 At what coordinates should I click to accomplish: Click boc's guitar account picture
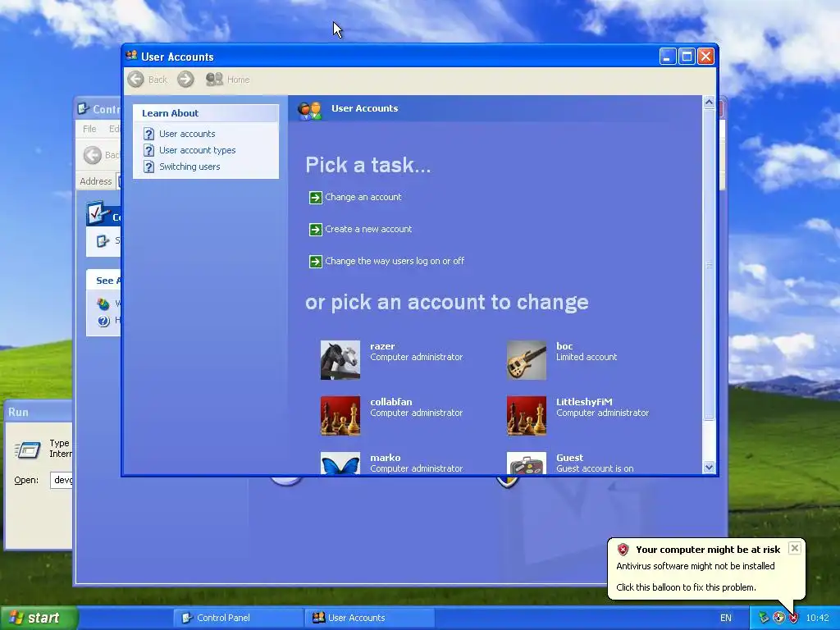click(527, 360)
